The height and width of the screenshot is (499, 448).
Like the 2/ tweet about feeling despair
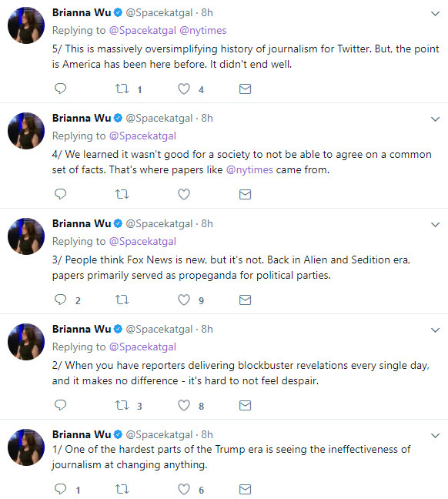pyautogui.click(x=184, y=405)
